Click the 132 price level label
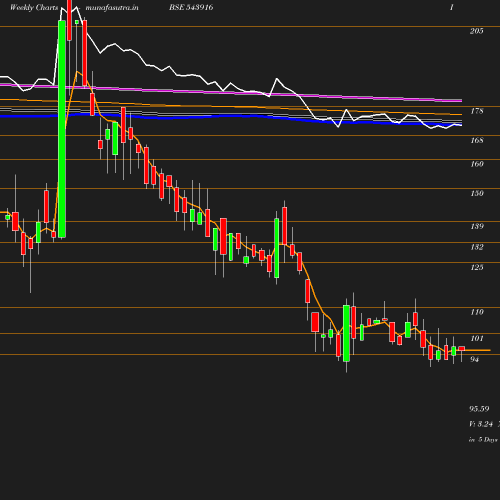Viewport: 500px width, 500px height. [477, 247]
